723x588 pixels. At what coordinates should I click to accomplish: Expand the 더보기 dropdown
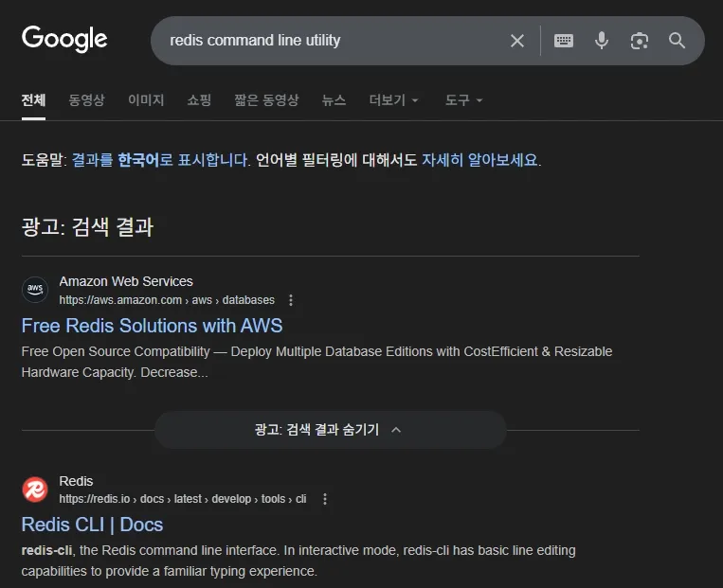[394, 100]
